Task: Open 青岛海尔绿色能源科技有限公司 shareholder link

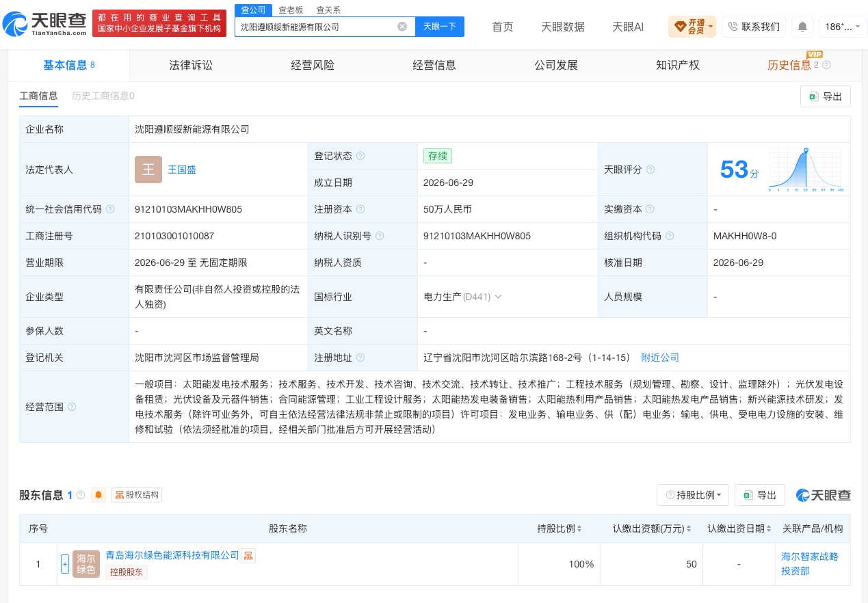Action: click(172, 555)
